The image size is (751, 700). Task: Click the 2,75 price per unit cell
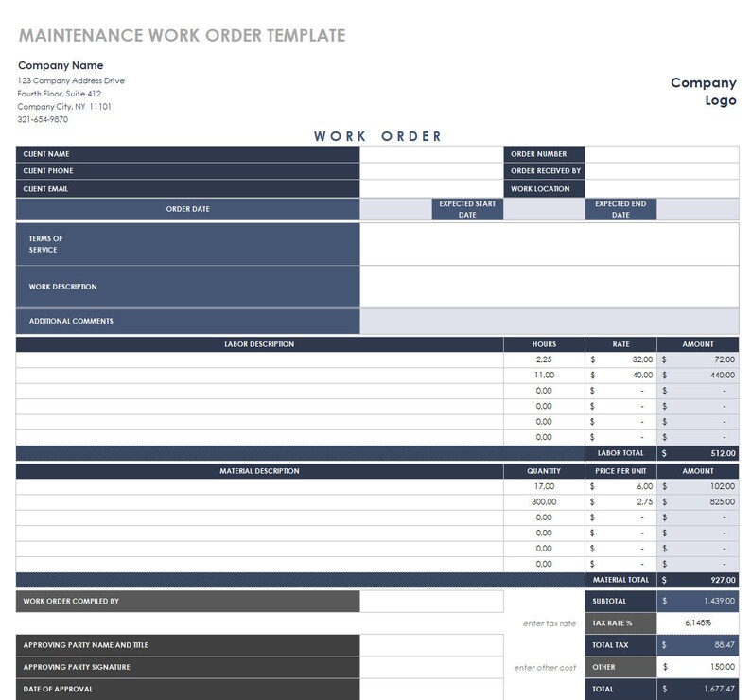(620, 502)
